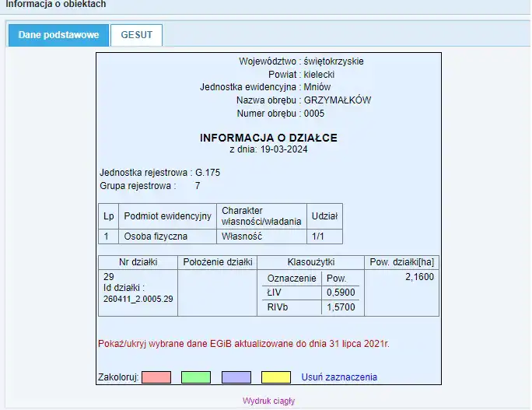The width and height of the screenshot is (532, 410).
Task: Click the Informacja o obiektach panel title
Action: [x=56, y=5]
